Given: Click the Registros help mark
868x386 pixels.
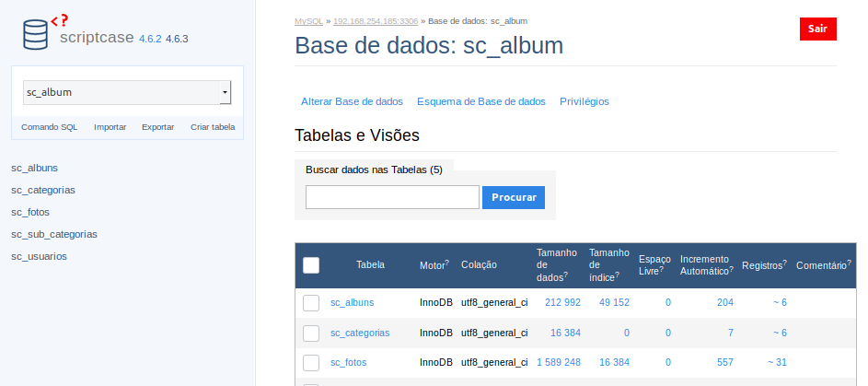Looking at the screenshot, I should click(x=785, y=262).
